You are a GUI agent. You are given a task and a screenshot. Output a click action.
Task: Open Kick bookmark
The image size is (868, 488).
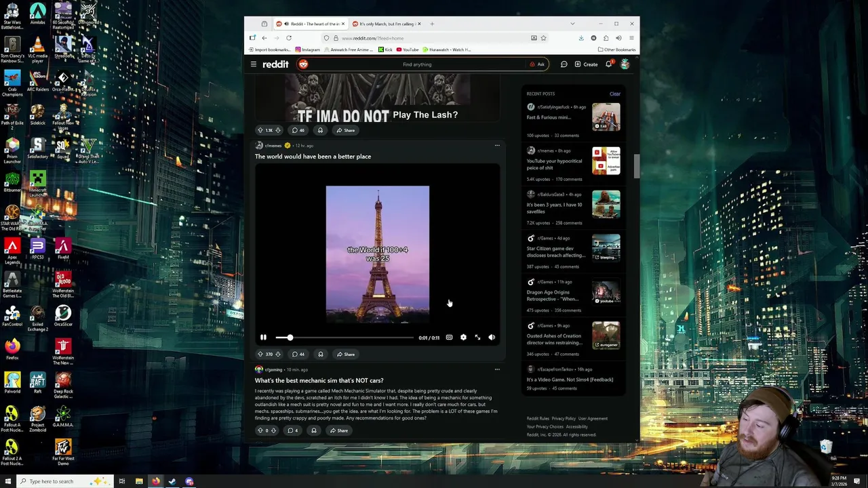pos(385,49)
